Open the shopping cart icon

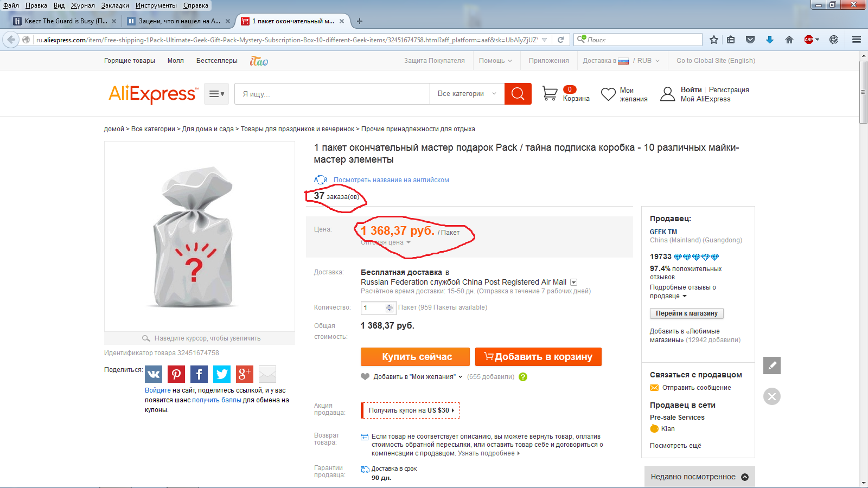tap(550, 94)
